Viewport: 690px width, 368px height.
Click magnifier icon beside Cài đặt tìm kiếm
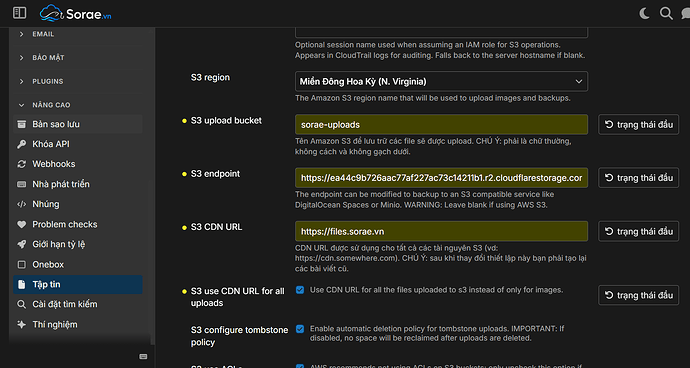(x=21, y=305)
